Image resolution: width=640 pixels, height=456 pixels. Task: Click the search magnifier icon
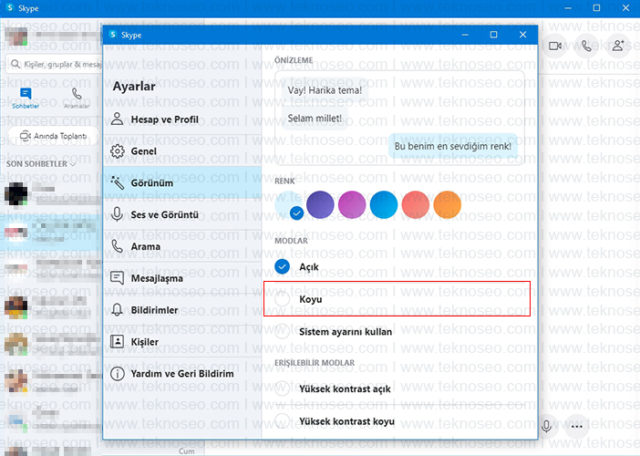click(15, 64)
